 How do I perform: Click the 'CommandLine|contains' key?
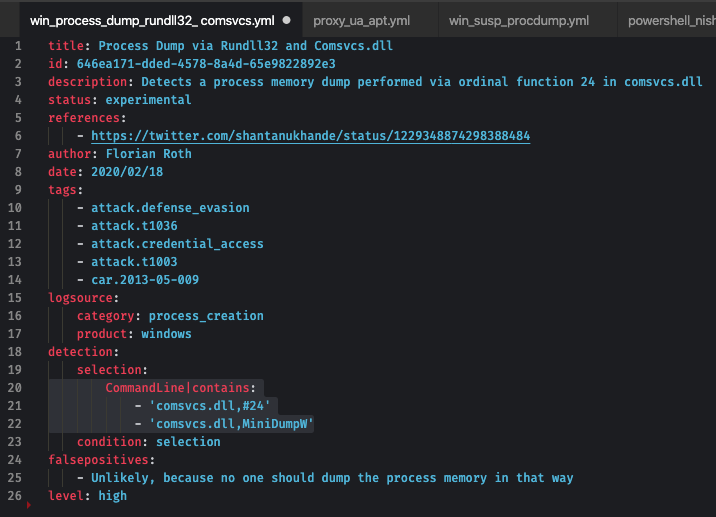(x=177, y=388)
